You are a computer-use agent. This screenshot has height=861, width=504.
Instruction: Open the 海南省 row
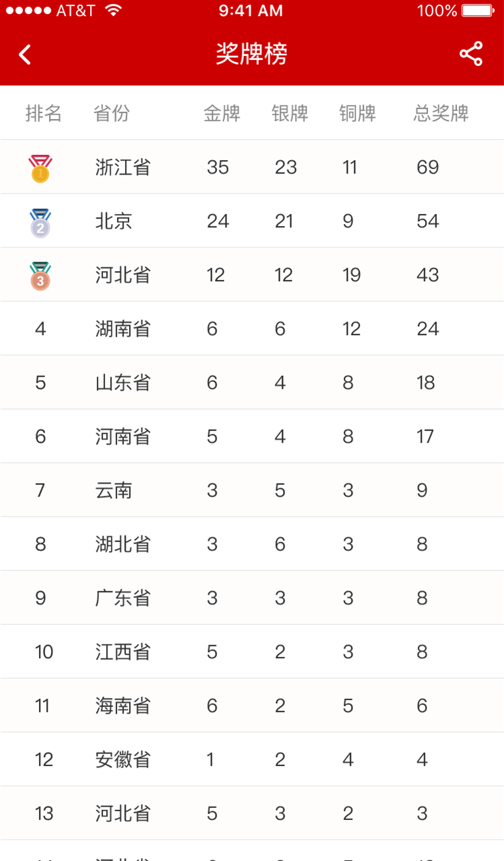252,705
